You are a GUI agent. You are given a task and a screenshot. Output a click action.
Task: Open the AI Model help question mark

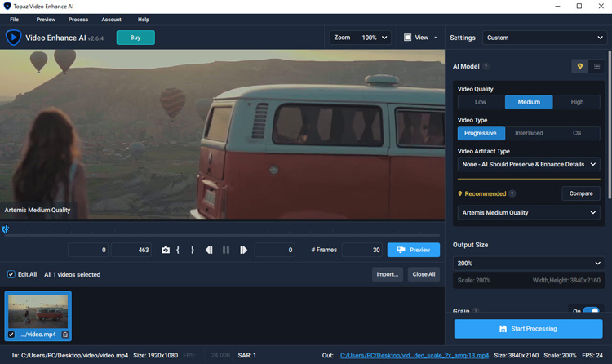coord(486,66)
